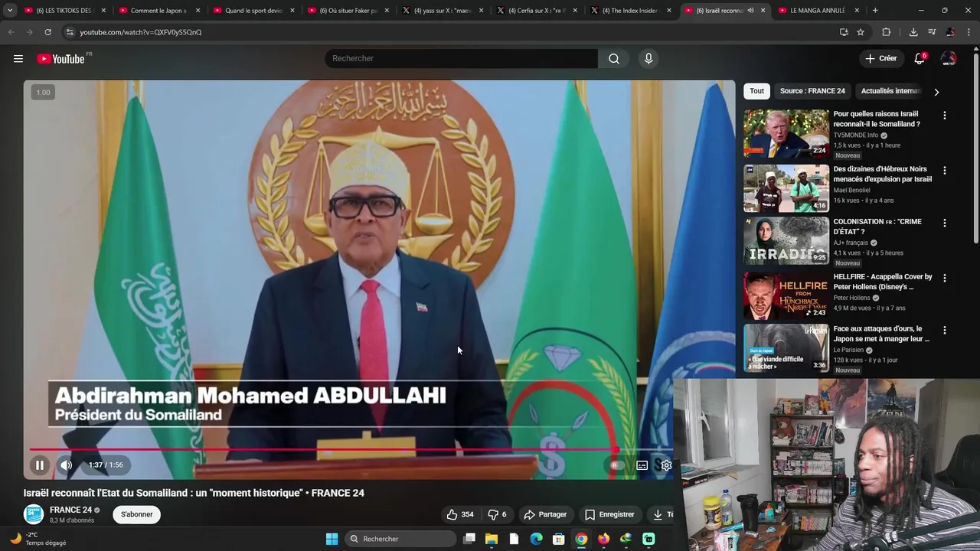Seek on the red video progress bar
The height and width of the screenshot is (551, 980).
[x=351, y=450]
